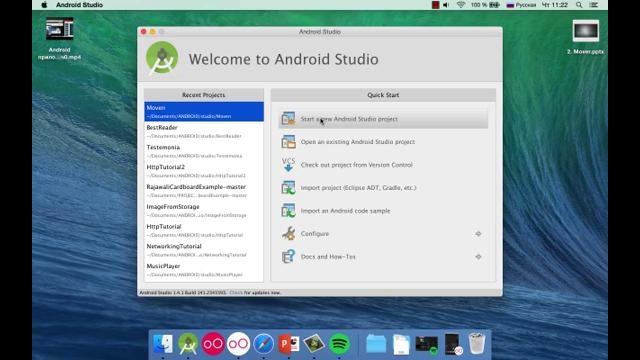This screenshot has height=360, width=640.
Task: Open the white document stack in the dock
Action: [401, 344]
